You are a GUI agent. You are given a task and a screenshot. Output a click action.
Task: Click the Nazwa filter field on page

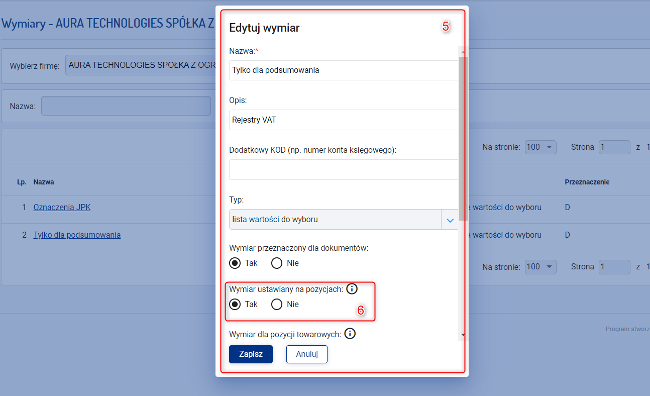point(126,106)
